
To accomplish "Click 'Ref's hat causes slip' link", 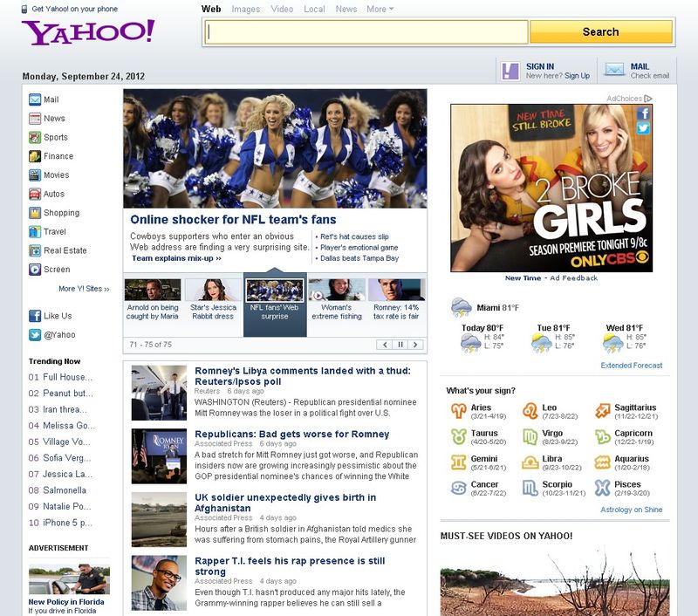I will click(354, 236).
